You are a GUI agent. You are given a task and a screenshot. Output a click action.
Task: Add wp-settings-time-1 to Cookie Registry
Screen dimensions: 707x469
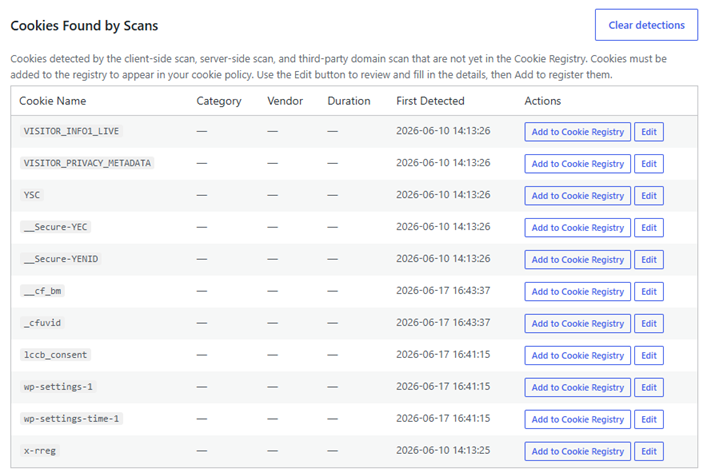click(578, 419)
